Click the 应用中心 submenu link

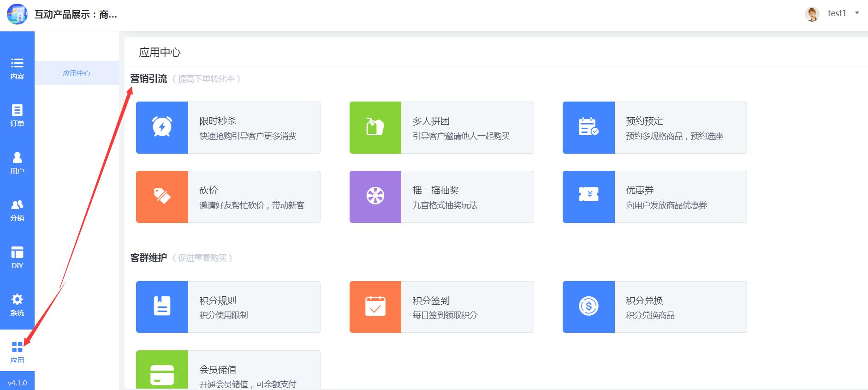click(x=77, y=73)
